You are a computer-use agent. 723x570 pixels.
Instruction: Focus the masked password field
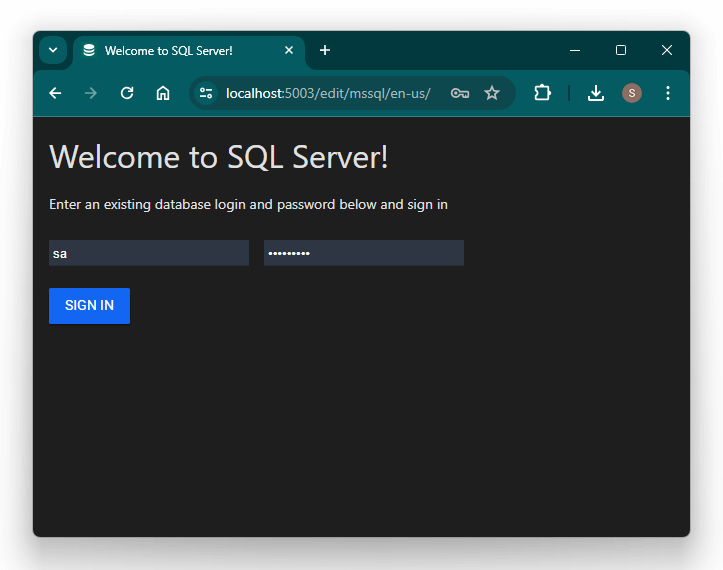[364, 253]
